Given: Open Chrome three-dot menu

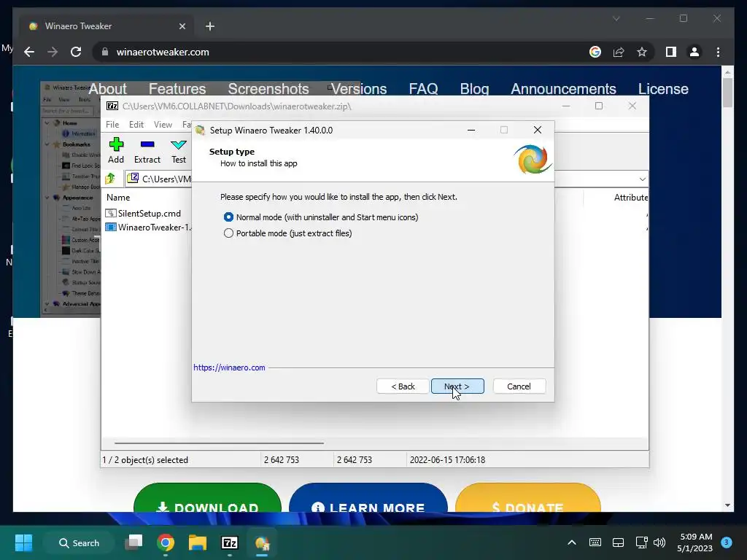Looking at the screenshot, I should point(718,52).
